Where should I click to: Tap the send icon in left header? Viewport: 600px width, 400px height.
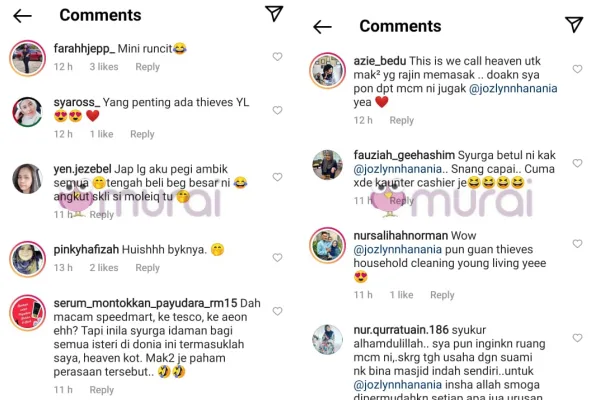(x=274, y=14)
